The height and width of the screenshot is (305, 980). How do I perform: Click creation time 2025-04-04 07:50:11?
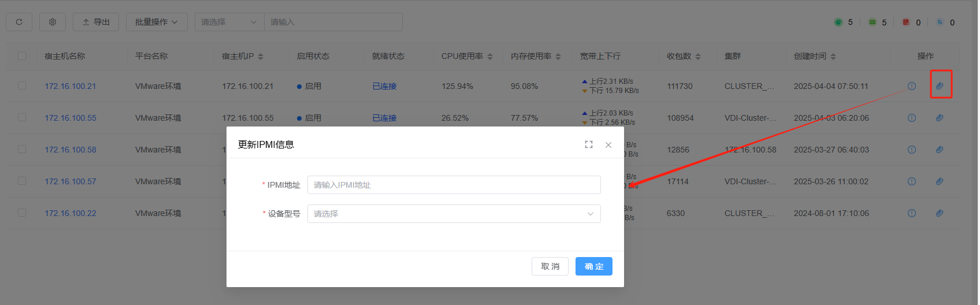click(x=831, y=86)
